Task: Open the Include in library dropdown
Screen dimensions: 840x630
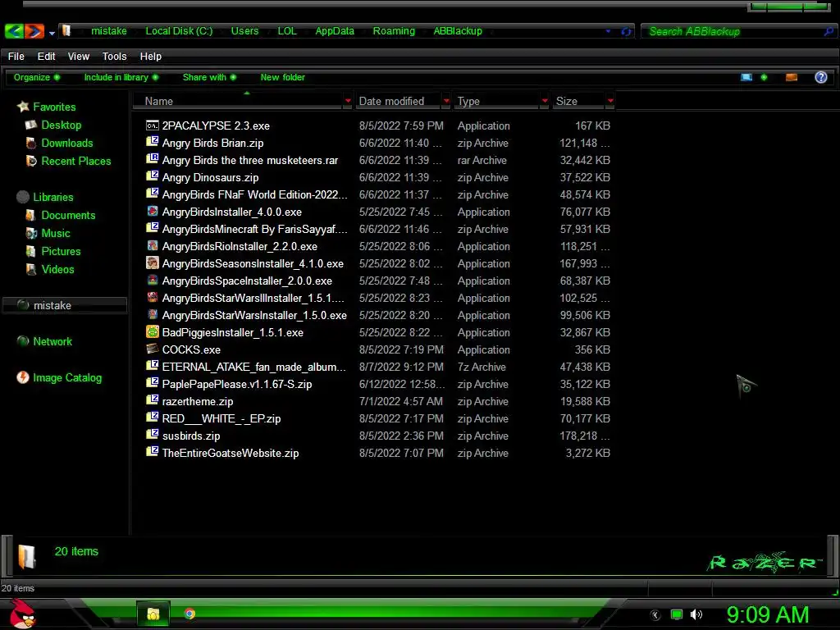Action: pyautogui.click(x=121, y=77)
